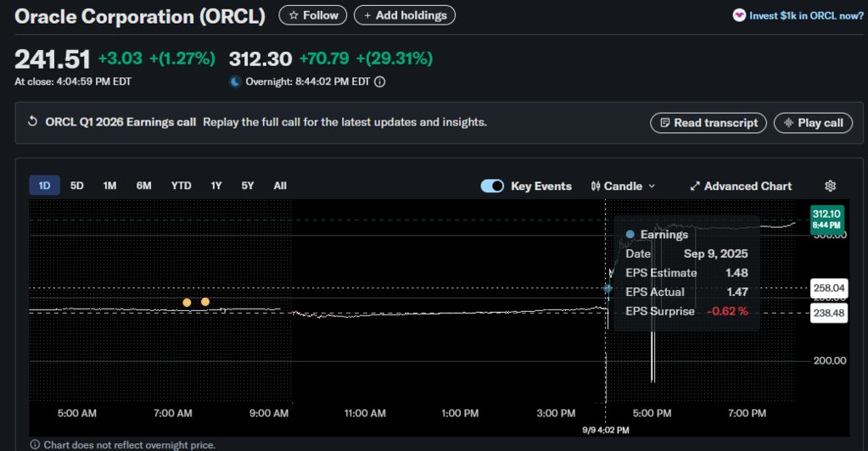868x451 pixels.
Task: Click the first yellow event dot on chart
Action: pos(188,302)
